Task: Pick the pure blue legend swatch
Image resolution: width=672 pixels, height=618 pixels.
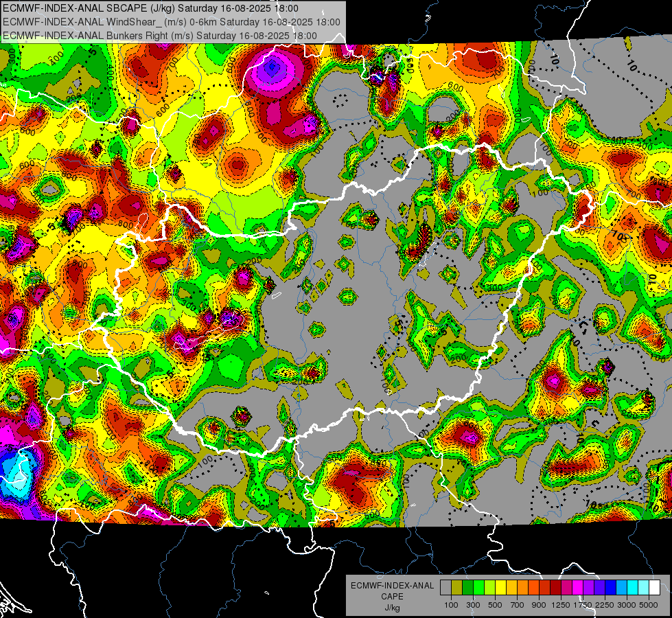Action: [611, 587]
